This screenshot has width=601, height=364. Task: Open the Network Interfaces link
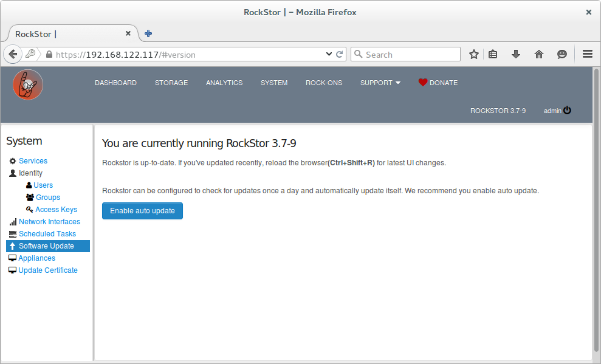point(49,222)
